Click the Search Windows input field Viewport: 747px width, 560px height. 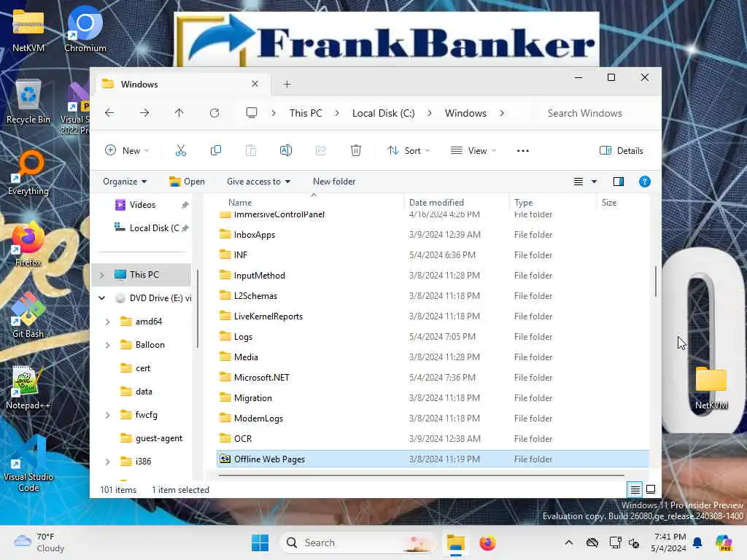(x=597, y=113)
